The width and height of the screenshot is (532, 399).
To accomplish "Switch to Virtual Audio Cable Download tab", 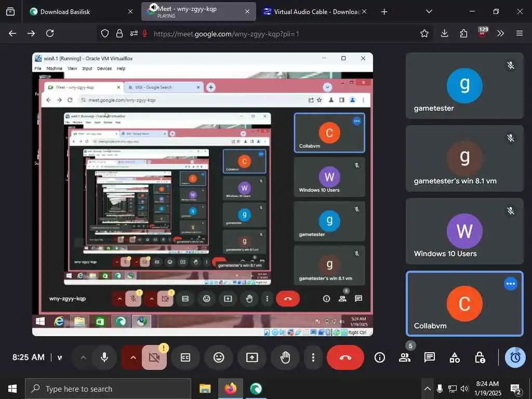I will pos(315,11).
